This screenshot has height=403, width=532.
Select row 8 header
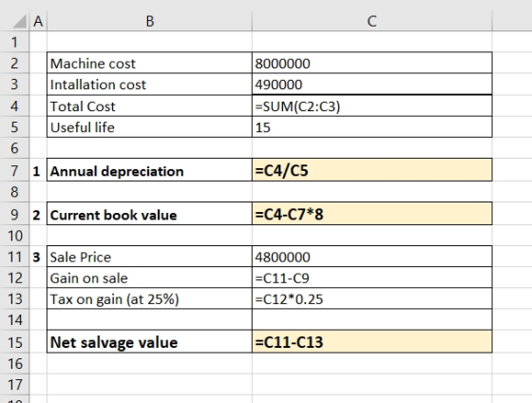coord(14,191)
